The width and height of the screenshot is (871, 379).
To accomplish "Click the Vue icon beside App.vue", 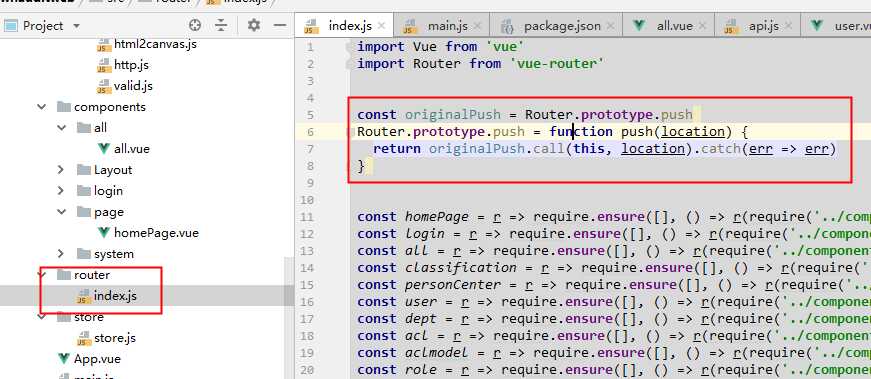I will point(64,359).
